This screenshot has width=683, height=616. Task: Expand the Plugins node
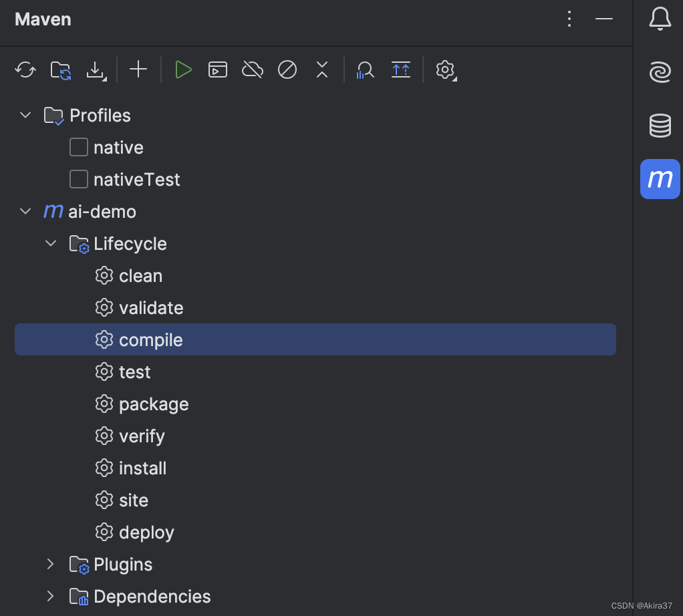tap(51, 564)
